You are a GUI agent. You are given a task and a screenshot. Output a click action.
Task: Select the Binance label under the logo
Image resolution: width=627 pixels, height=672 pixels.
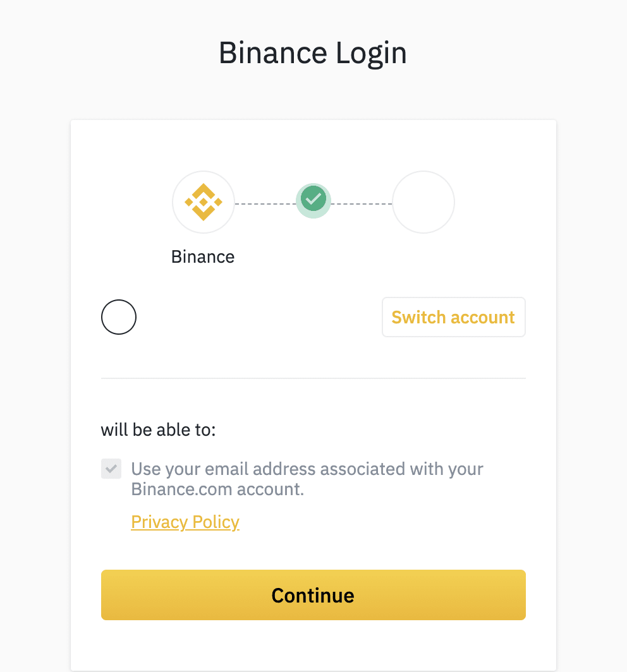tap(203, 257)
